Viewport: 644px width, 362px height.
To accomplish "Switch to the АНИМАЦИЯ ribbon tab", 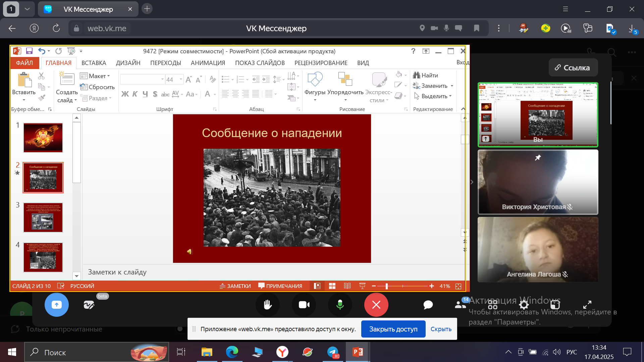I will point(208,63).
